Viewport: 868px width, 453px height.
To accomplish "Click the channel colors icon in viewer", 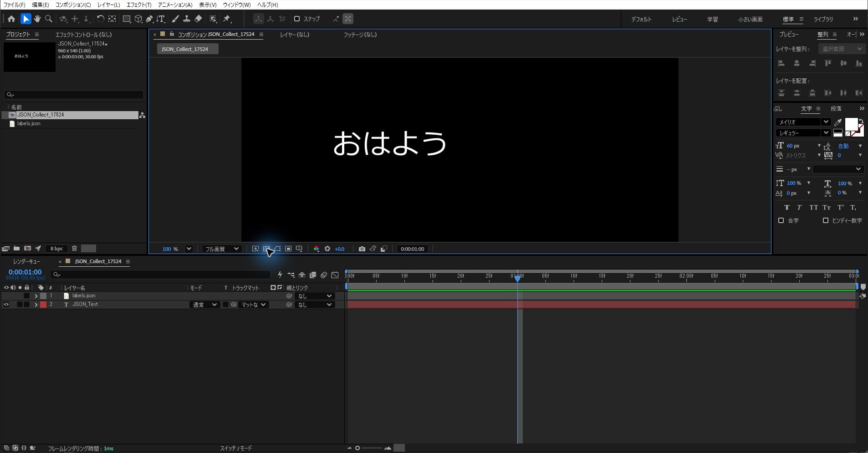I will pyautogui.click(x=316, y=249).
